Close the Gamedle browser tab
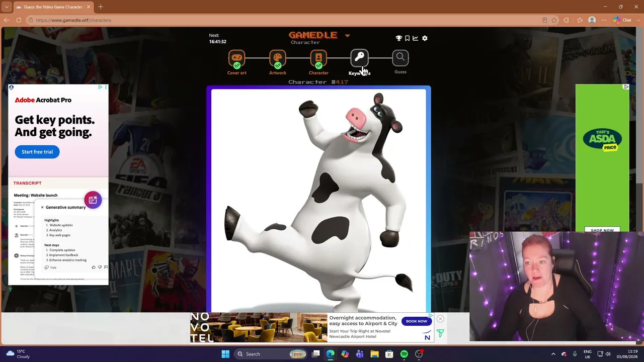The height and width of the screenshot is (362, 644). [89, 7]
